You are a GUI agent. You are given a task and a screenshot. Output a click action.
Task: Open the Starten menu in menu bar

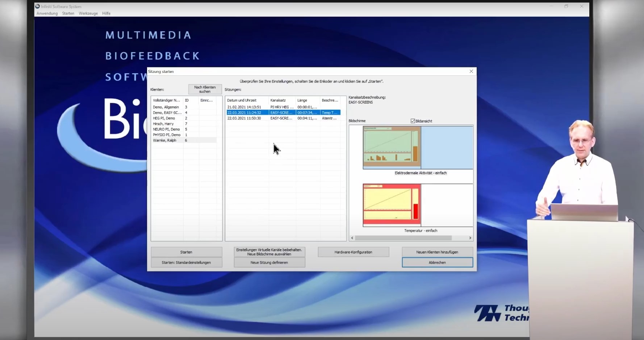[x=68, y=13]
